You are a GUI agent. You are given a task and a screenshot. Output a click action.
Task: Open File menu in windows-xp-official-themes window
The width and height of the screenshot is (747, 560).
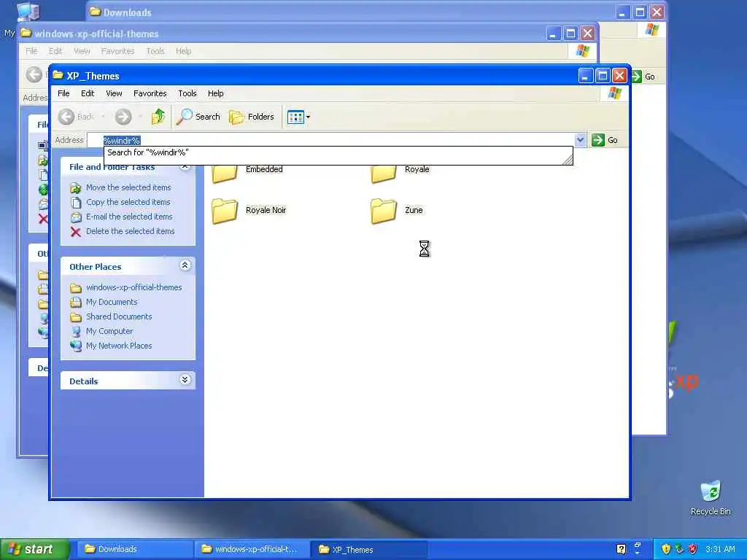point(31,51)
